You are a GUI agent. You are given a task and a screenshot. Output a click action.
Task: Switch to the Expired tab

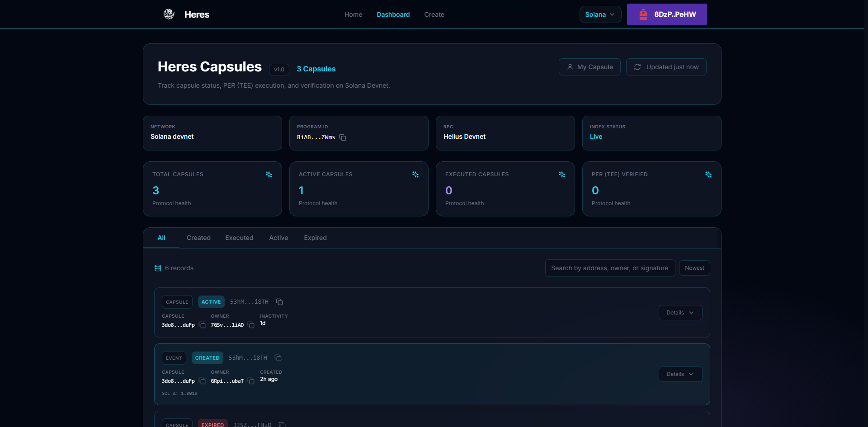point(315,238)
